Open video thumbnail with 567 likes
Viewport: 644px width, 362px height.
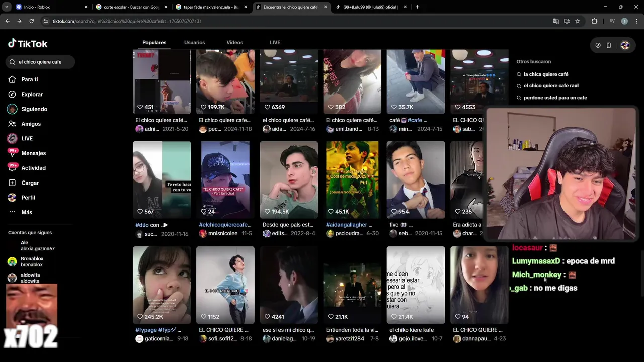[162, 180]
